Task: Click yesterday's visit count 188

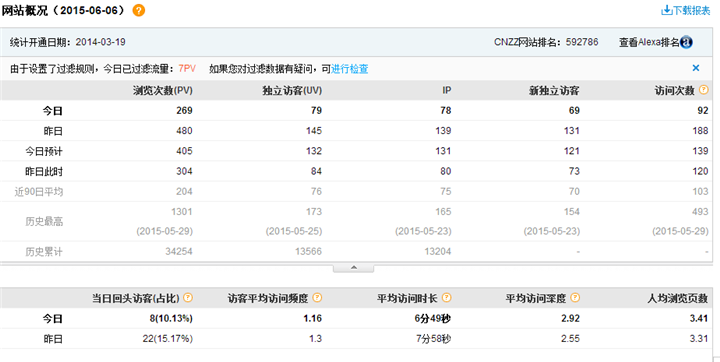Action: (700, 130)
